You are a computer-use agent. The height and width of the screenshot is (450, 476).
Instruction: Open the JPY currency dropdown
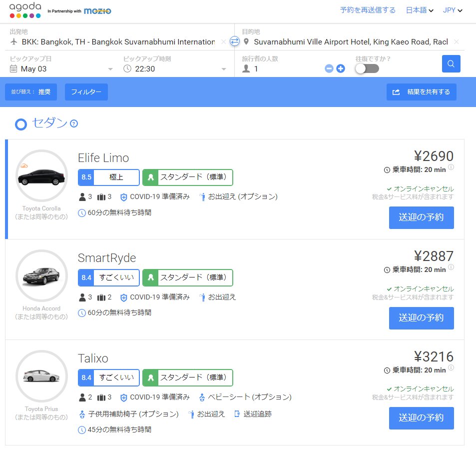[x=453, y=10]
